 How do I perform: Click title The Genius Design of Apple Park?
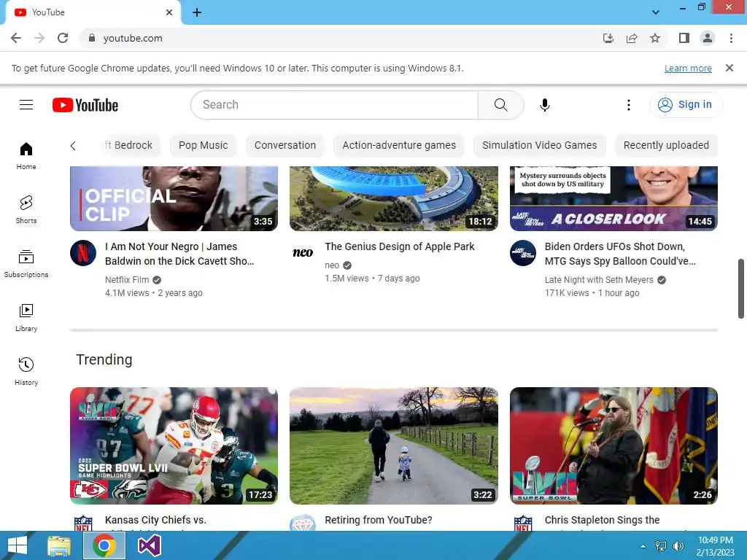pyautogui.click(x=399, y=246)
